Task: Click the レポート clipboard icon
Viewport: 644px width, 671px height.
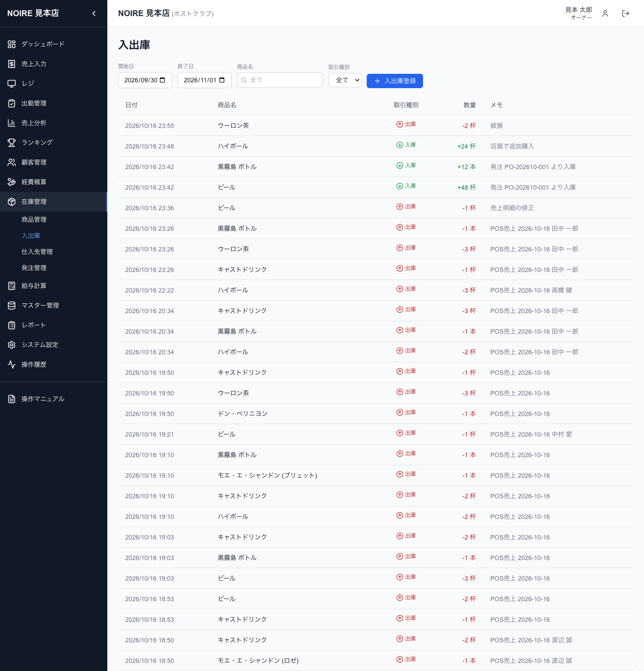Action: 12,325
